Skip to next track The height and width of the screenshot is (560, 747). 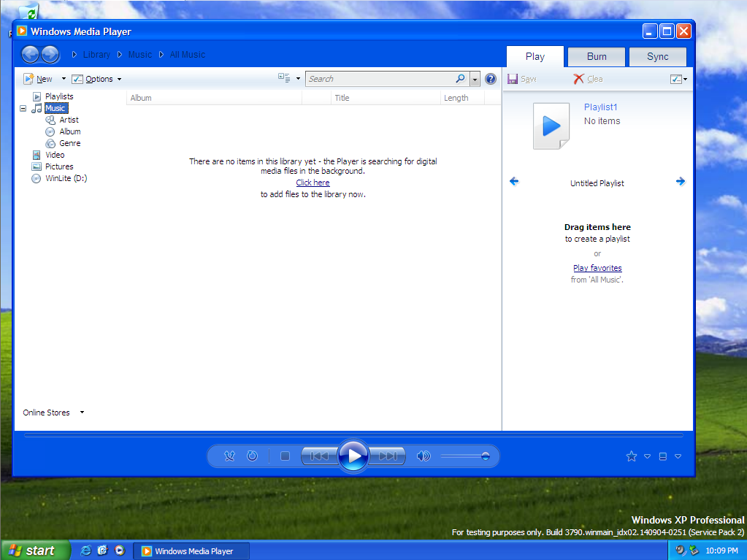tap(387, 456)
